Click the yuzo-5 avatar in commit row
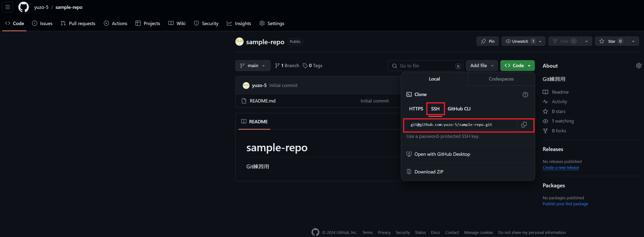 246,86
